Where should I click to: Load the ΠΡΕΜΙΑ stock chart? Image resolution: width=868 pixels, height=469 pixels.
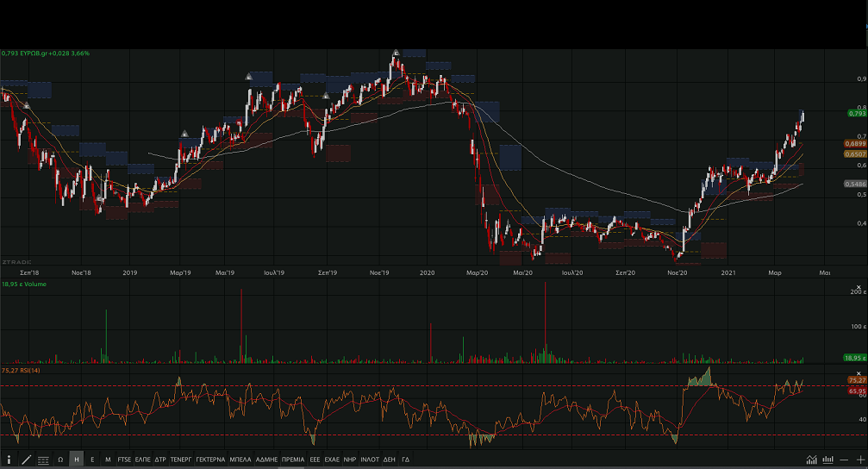pos(292,460)
